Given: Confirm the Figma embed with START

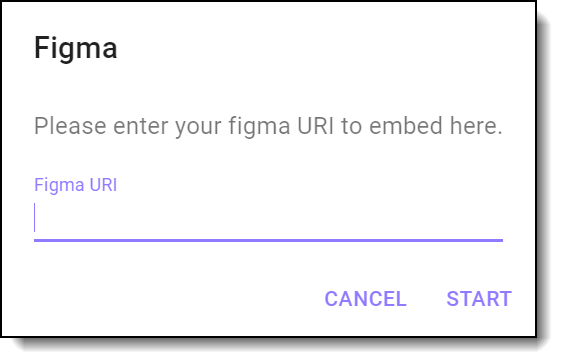Looking at the screenshot, I should coord(479,299).
